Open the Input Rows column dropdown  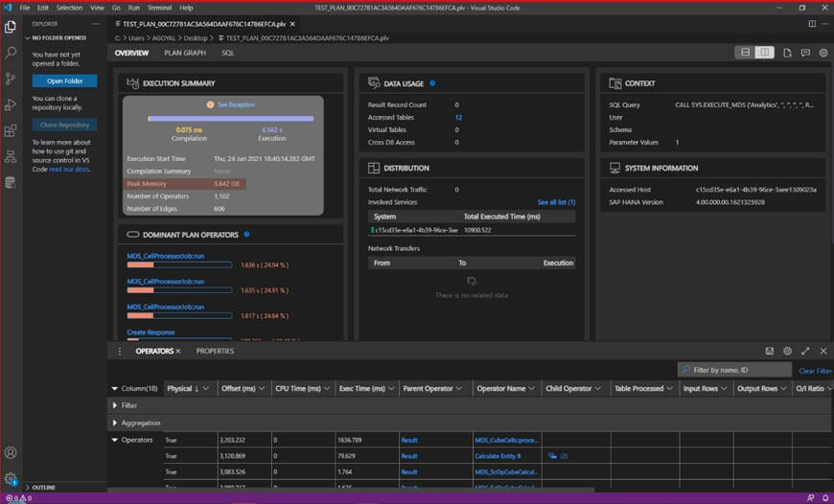click(x=724, y=389)
